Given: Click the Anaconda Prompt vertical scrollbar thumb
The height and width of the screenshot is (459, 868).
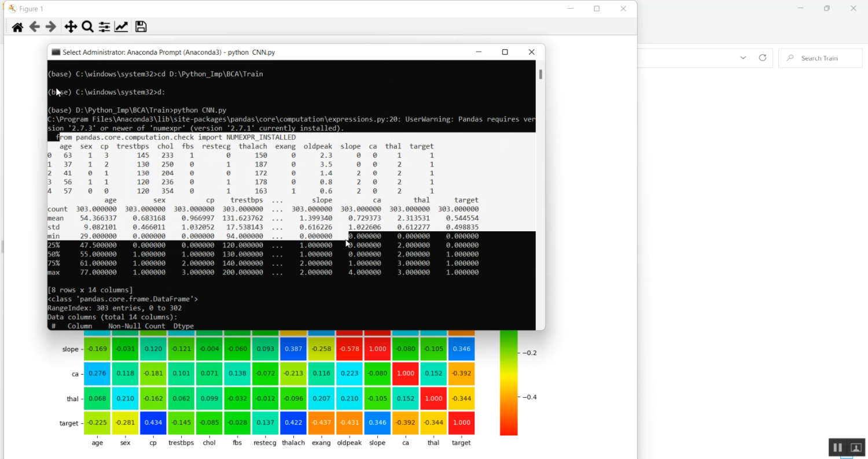Looking at the screenshot, I should pyautogui.click(x=540, y=74).
